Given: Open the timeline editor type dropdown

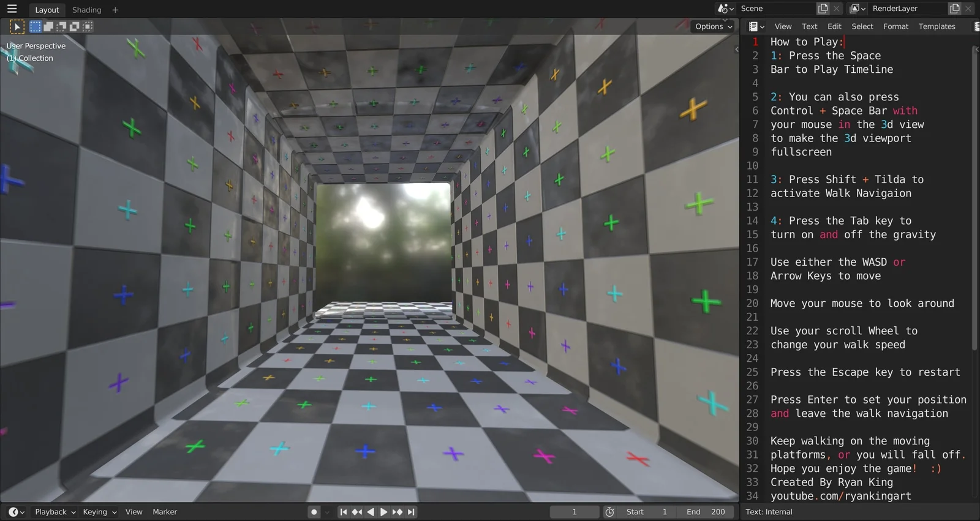Looking at the screenshot, I should click(17, 512).
